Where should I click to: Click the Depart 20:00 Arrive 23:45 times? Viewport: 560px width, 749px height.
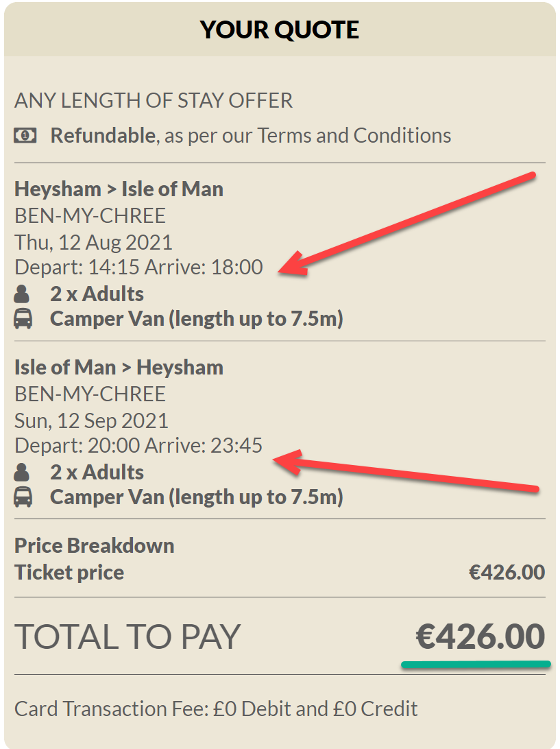point(138,445)
